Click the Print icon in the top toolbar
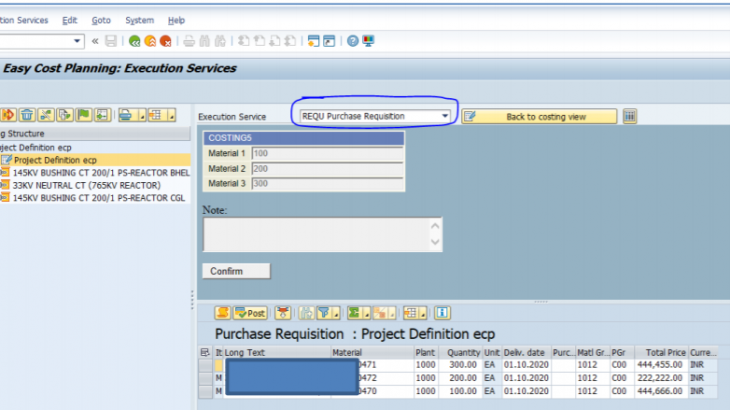This screenshot has width=730, height=410. [x=188, y=41]
